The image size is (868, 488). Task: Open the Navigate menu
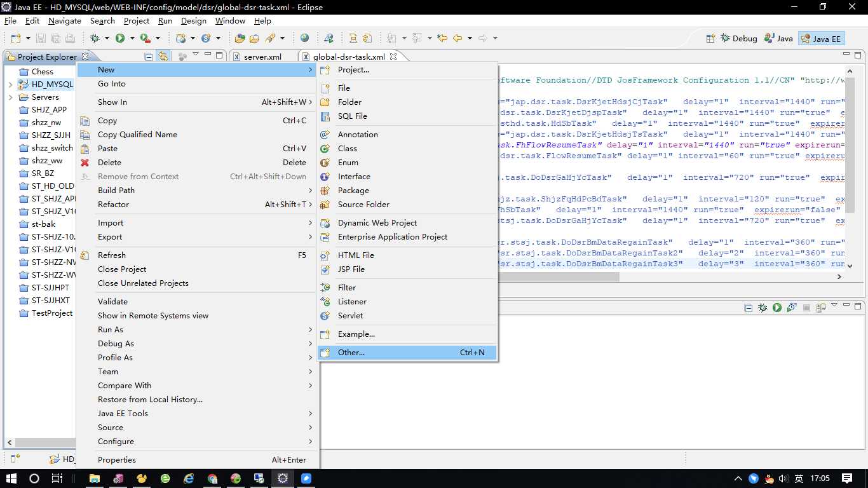65,20
